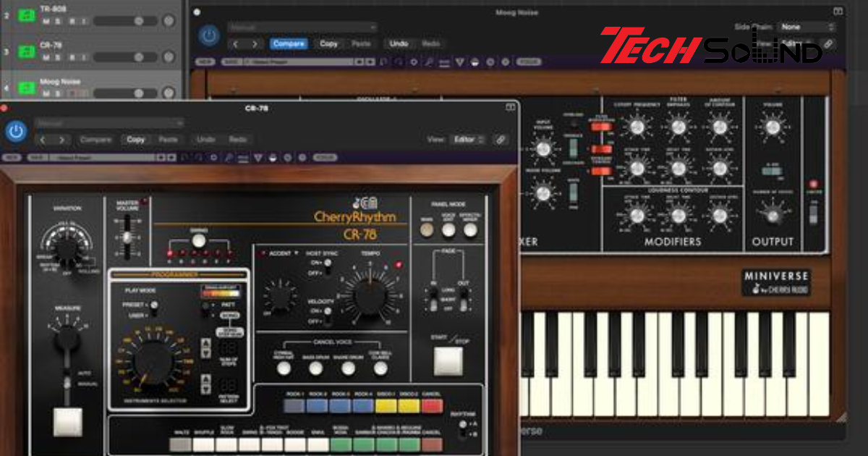This screenshot has height=456, width=868.
Task: Click the Start/Stop button on CR-78
Action: (x=448, y=360)
